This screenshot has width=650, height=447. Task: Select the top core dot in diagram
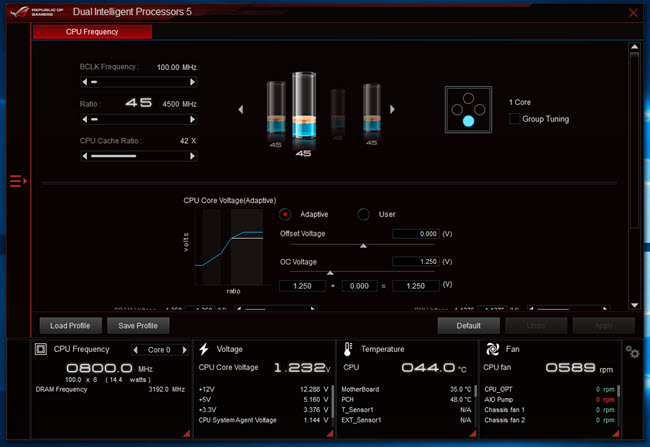pyautogui.click(x=468, y=98)
